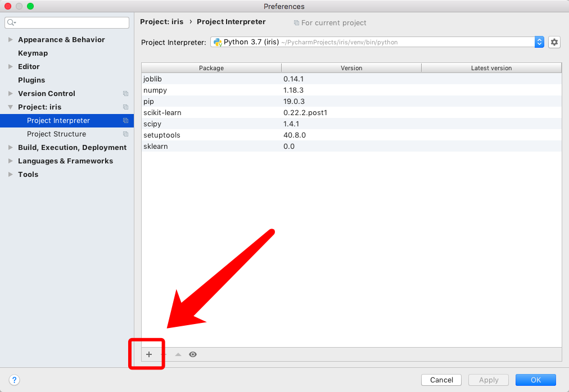Sort by the Version column header
This screenshot has width=569, height=392.
[351, 68]
